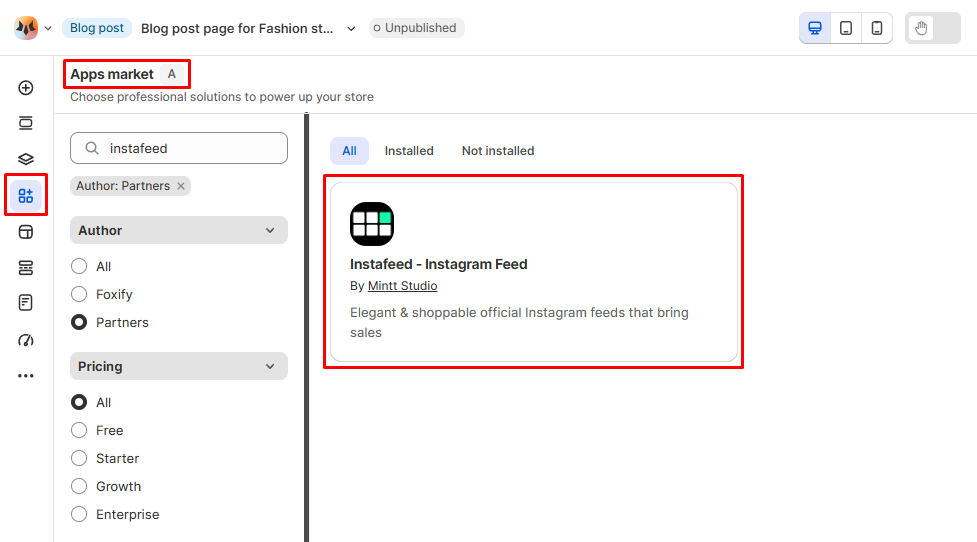977x542 pixels.
Task: Open the sections panel icon
Action: (26, 123)
